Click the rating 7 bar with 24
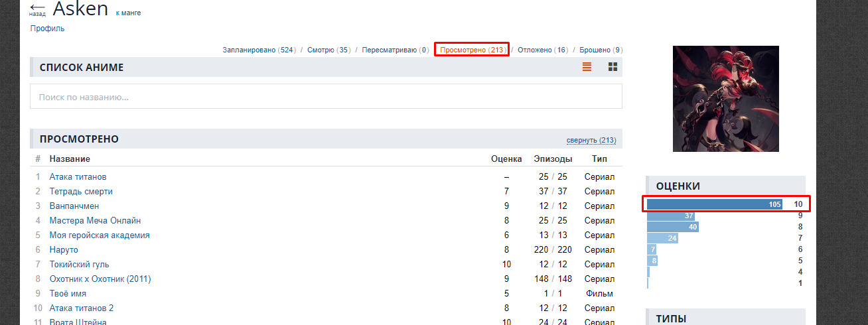Image resolution: width=868 pixels, height=325 pixels. coord(662,238)
